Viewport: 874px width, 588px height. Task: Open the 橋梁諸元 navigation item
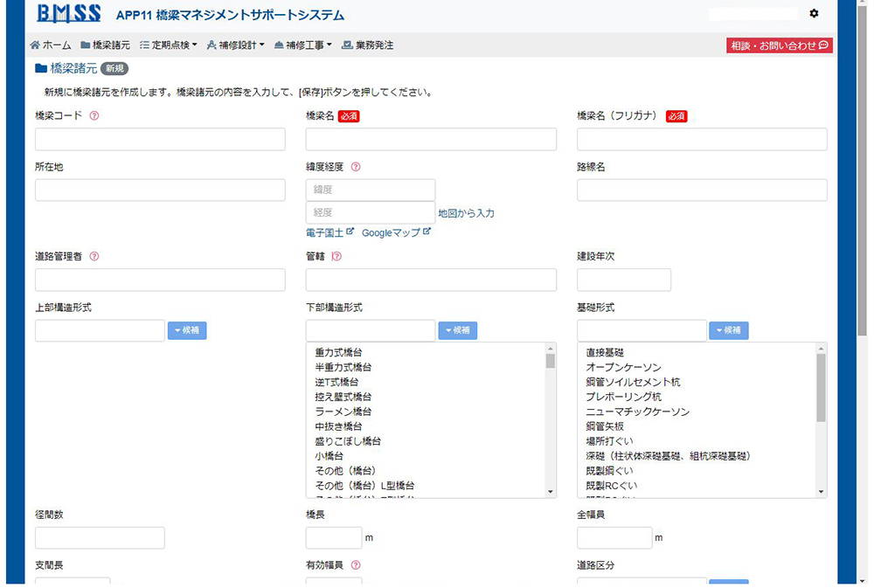[x=105, y=45]
